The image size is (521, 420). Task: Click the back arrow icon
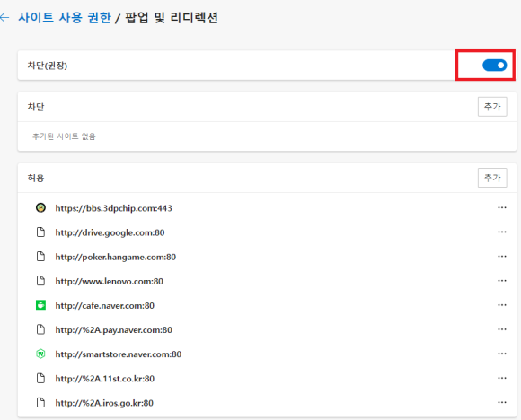click(4, 18)
